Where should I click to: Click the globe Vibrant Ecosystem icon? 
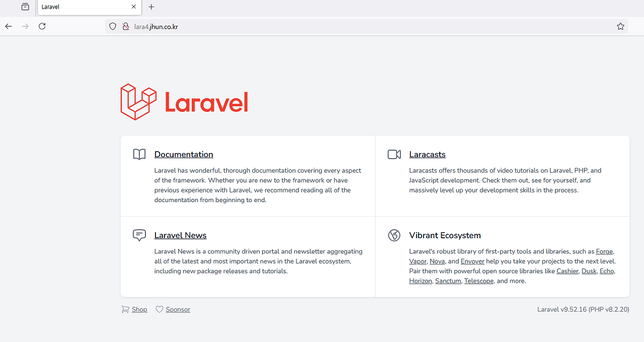click(x=394, y=235)
